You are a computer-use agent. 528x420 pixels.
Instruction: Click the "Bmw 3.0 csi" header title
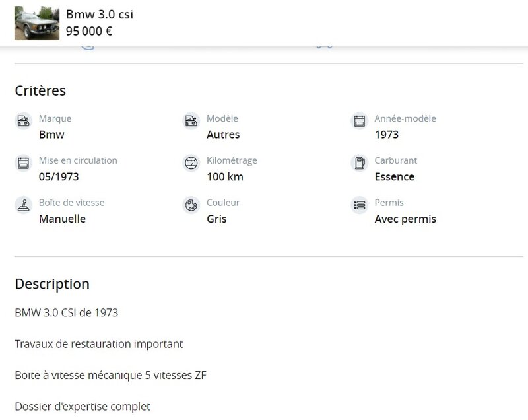[x=100, y=15]
